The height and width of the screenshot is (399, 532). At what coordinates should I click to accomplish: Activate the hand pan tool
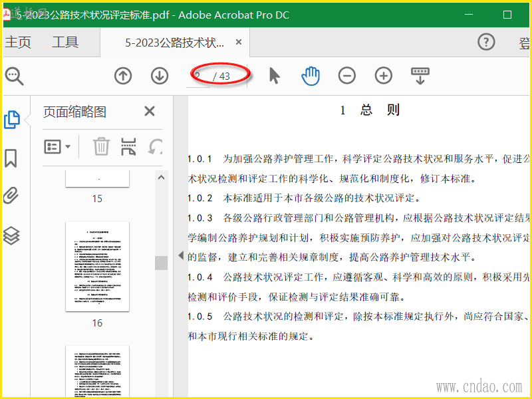tap(311, 76)
